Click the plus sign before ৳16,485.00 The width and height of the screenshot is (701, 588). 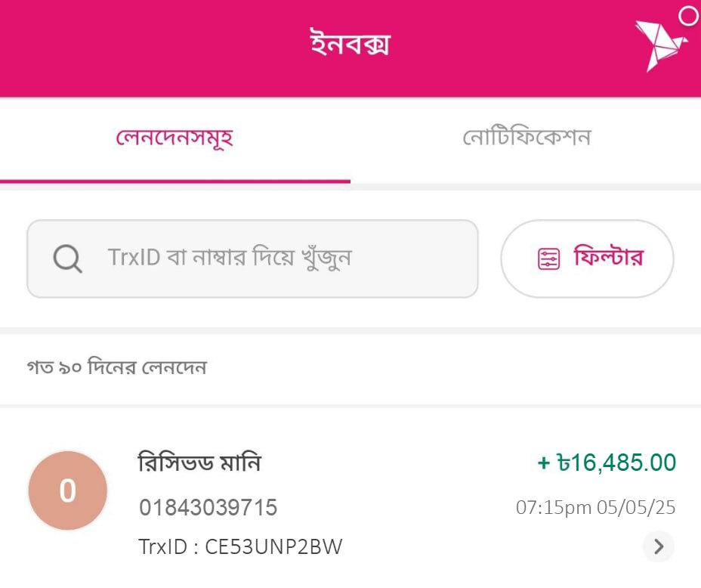coord(544,463)
